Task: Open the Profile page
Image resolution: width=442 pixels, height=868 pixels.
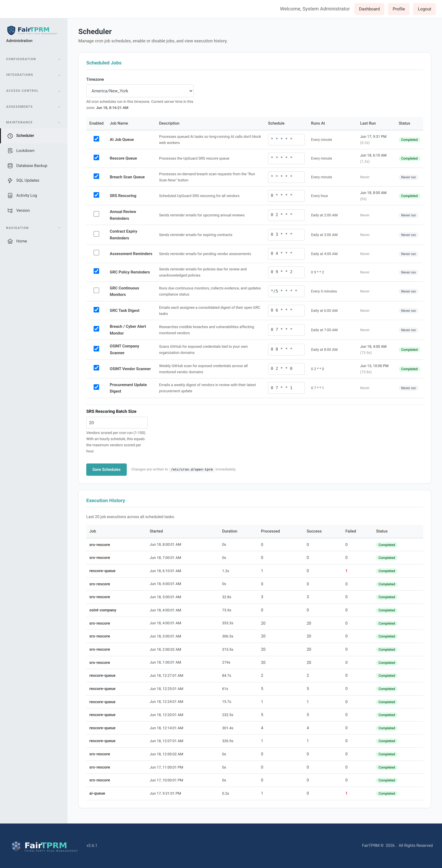Action: pos(399,9)
